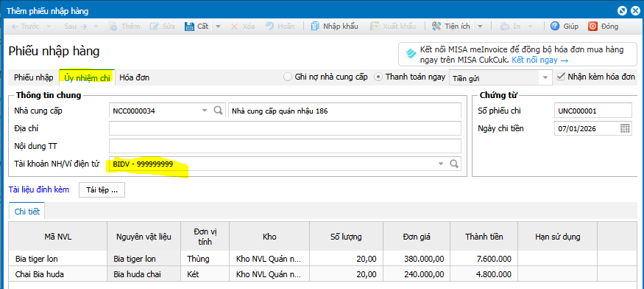This screenshot has width=644, height=289.
Task: Click the Đóng close toolbar button
Action: pos(603,27)
